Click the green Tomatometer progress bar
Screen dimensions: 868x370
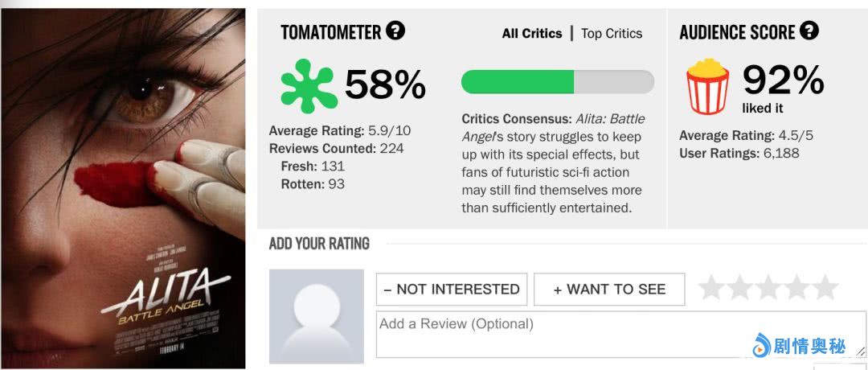coord(557,81)
